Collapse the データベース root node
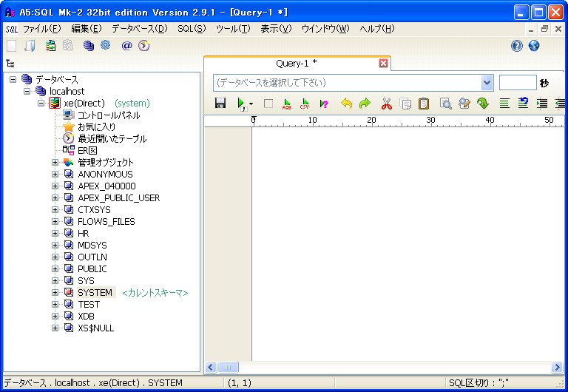Viewport: 568px width, 392px height. coord(13,79)
